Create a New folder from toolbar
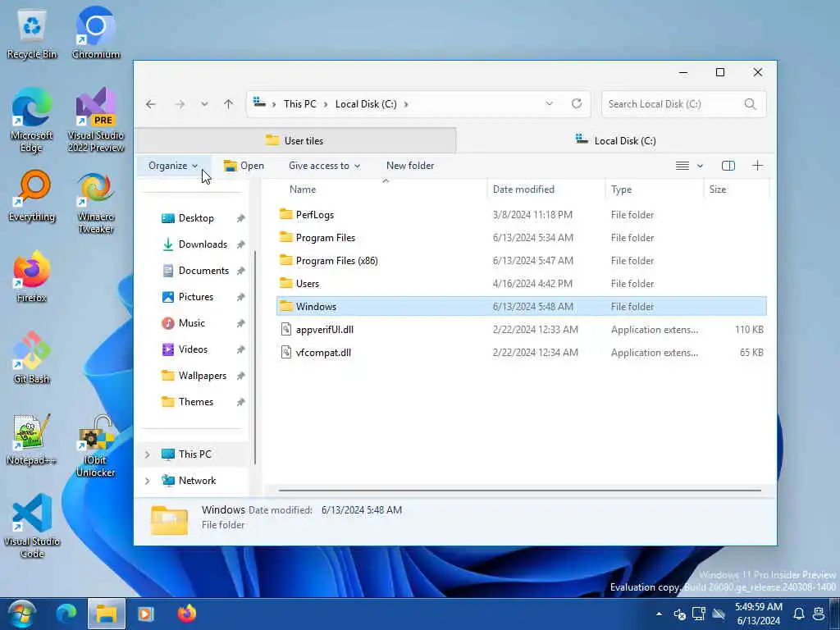The width and height of the screenshot is (840, 630). [x=410, y=166]
